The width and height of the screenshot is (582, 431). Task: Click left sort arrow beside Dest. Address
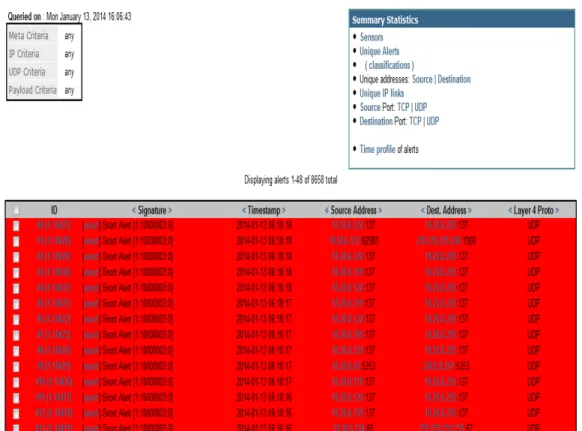click(x=423, y=210)
